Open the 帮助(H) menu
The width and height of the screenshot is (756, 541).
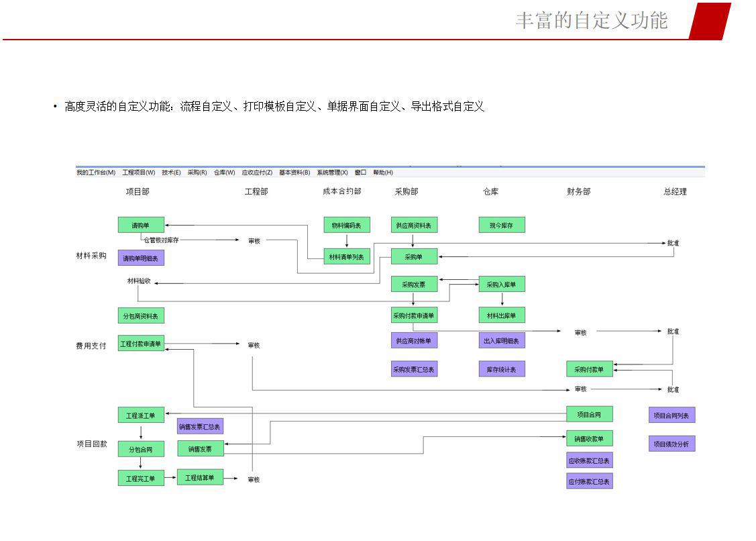(383, 173)
